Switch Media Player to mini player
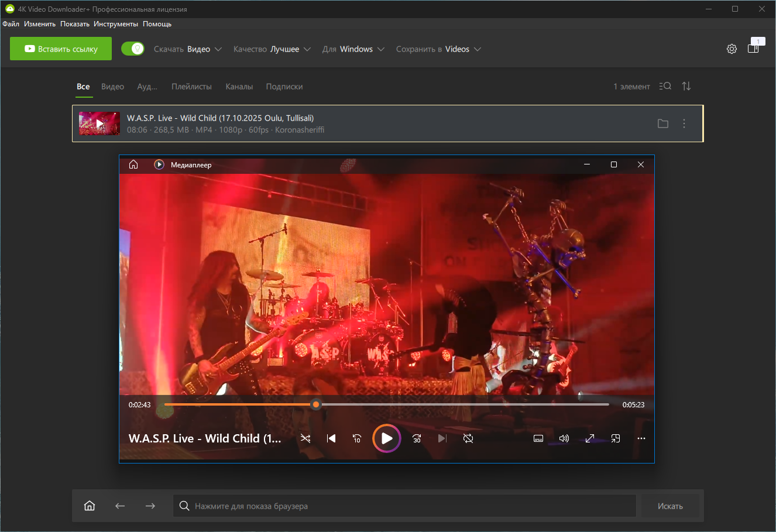 point(616,438)
